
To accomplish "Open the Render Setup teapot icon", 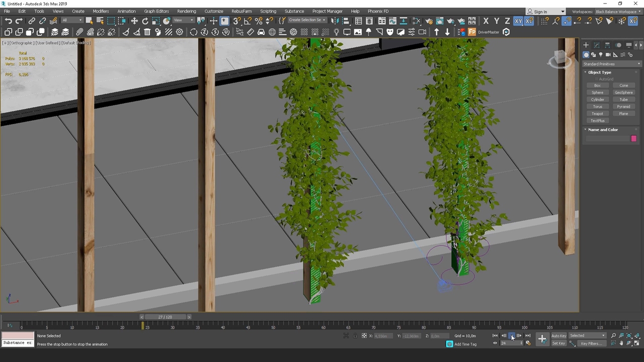I will click(429, 21).
